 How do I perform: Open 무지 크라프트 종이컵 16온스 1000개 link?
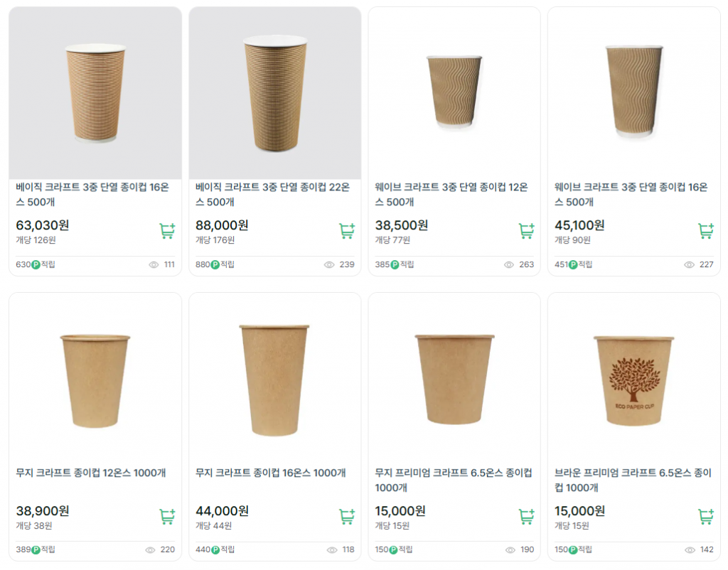pyautogui.click(x=270, y=473)
